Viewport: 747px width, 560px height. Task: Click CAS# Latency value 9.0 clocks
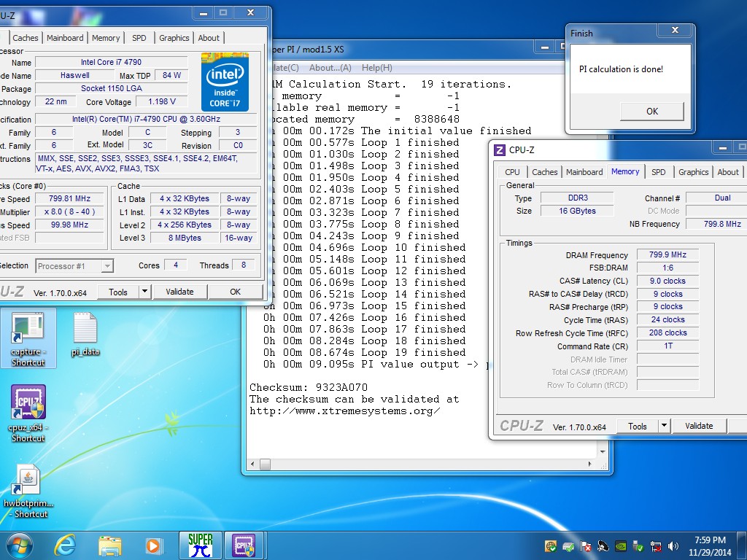click(x=667, y=281)
